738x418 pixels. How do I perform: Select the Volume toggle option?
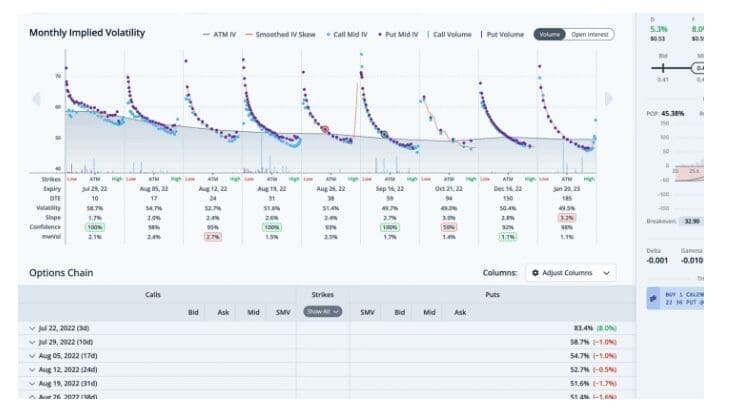(549, 34)
